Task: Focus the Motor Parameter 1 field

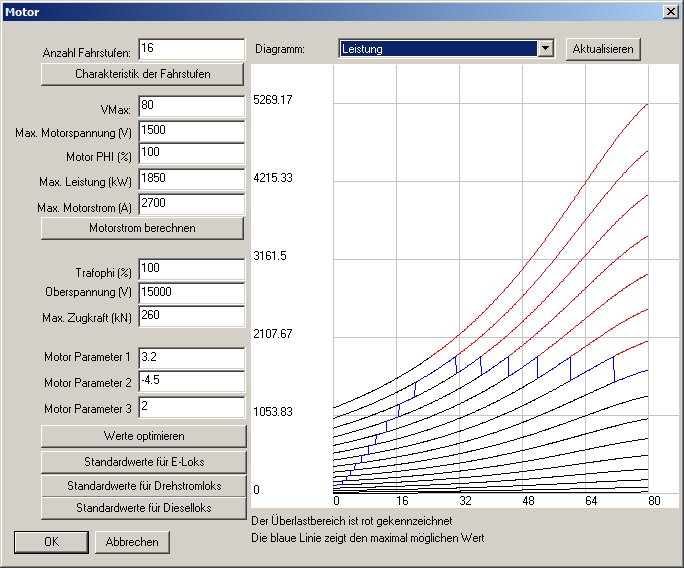Action: pos(192,358)
